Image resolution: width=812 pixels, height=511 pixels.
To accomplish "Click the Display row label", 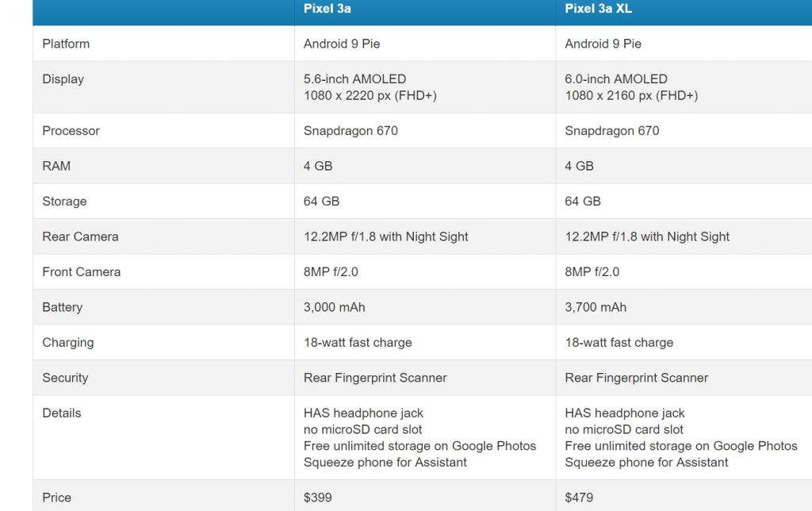I will click(63, 79).
